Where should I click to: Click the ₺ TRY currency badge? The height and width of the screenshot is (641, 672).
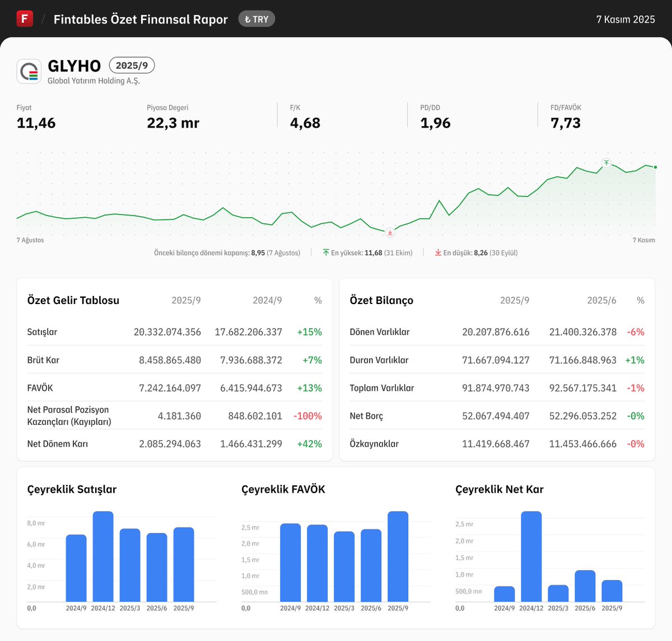click(x=256, y=18)
